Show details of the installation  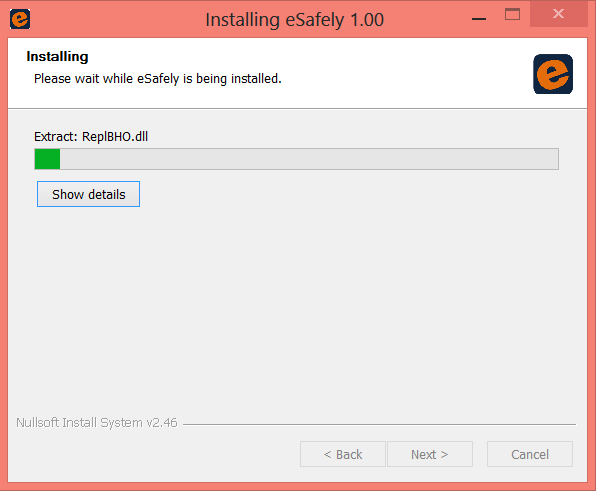click(x=89, y=194)
